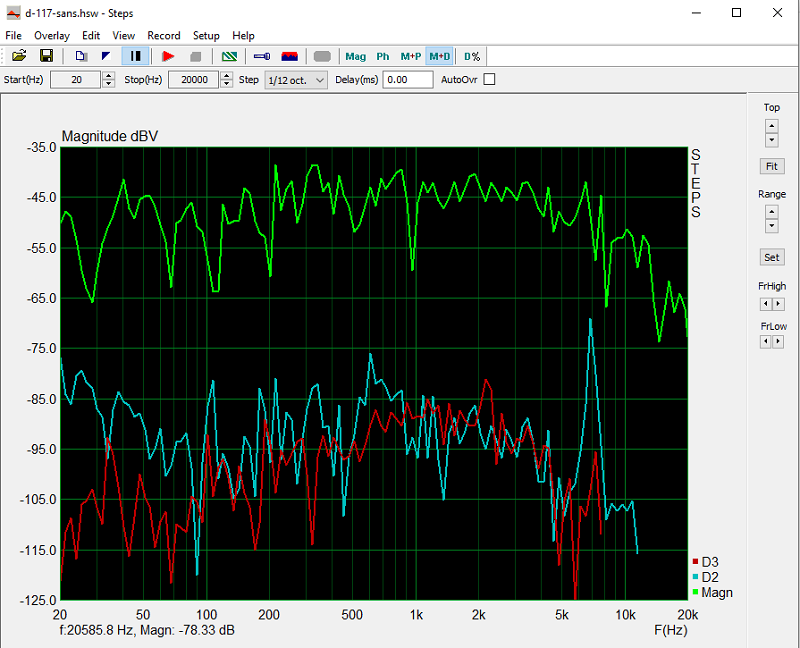The width and height of the screenshot is (800, 648).
Task: Click the gray stop square button
Action: click(x=195, y=56)
